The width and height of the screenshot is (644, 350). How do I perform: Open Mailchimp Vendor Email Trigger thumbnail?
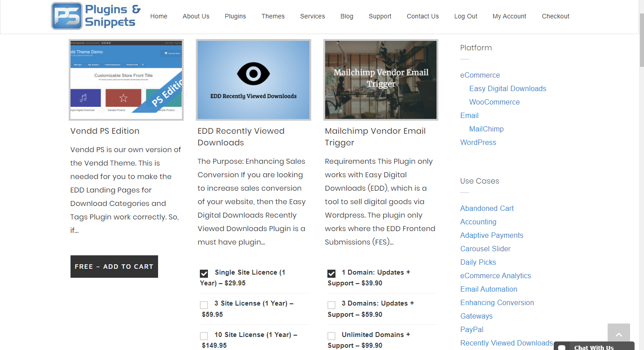tap(381, 80)
